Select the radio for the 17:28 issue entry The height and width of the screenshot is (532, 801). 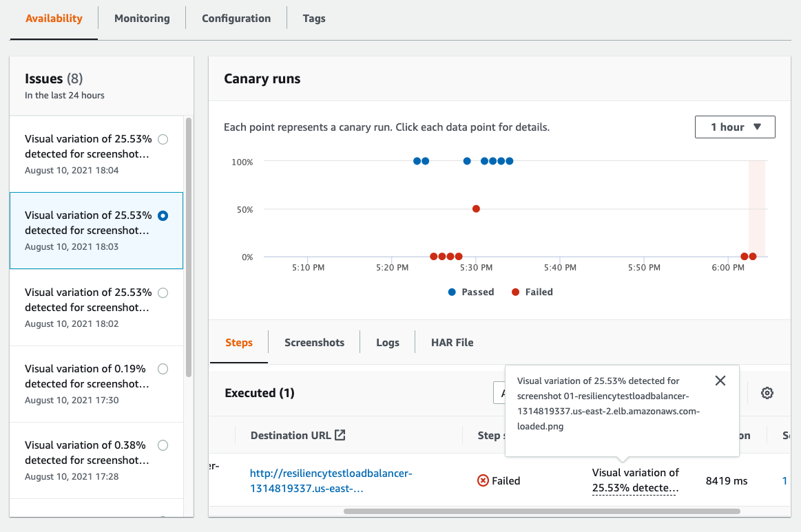click(x=163, y=445)
